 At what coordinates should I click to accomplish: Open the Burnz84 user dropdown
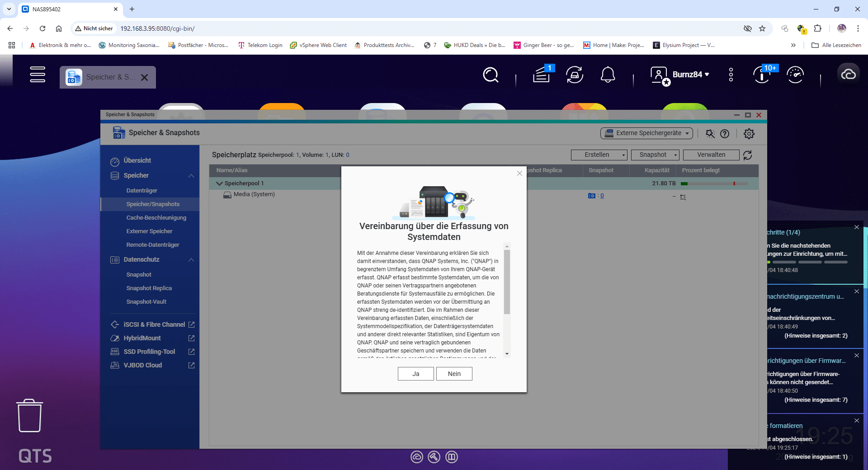[x=691, y=75]
